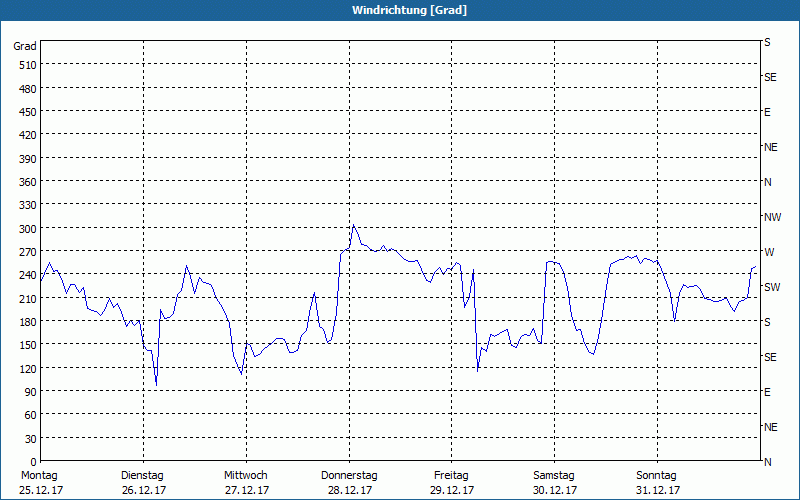Click the Grad unit label on y-axis
The image size is (800, 500).
25,46
